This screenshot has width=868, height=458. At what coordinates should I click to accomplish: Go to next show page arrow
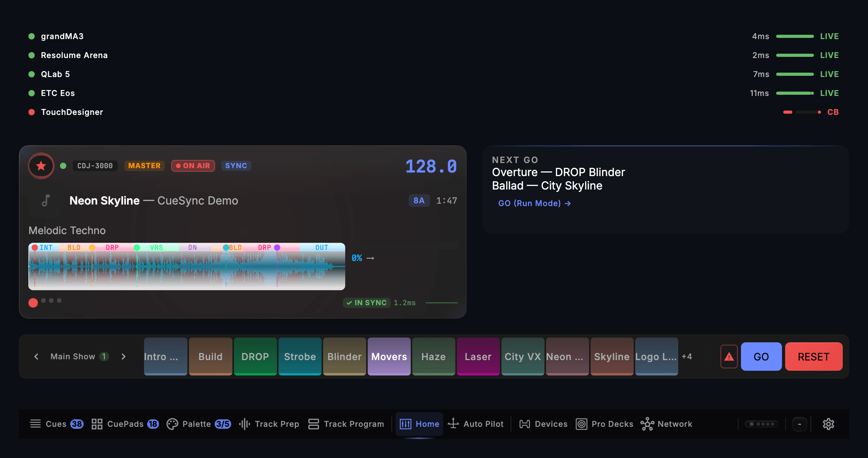tap(123, 357)
